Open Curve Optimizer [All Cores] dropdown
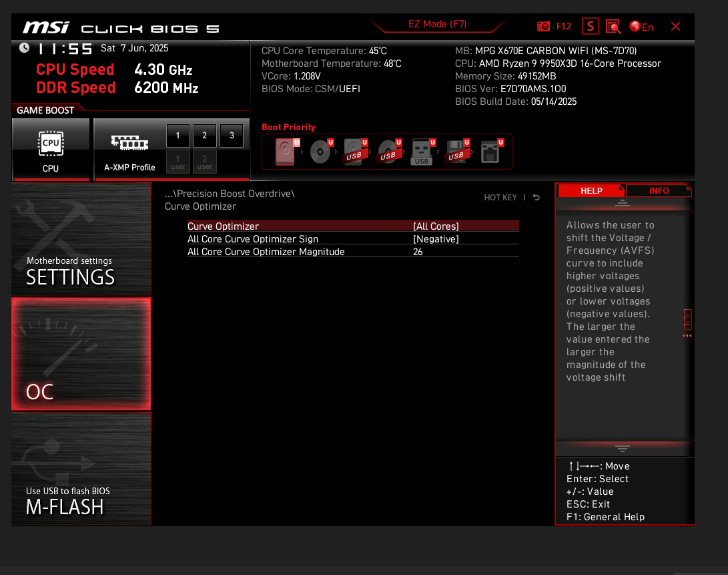Screen dimensions: 728x575 (x=353, y=226)
